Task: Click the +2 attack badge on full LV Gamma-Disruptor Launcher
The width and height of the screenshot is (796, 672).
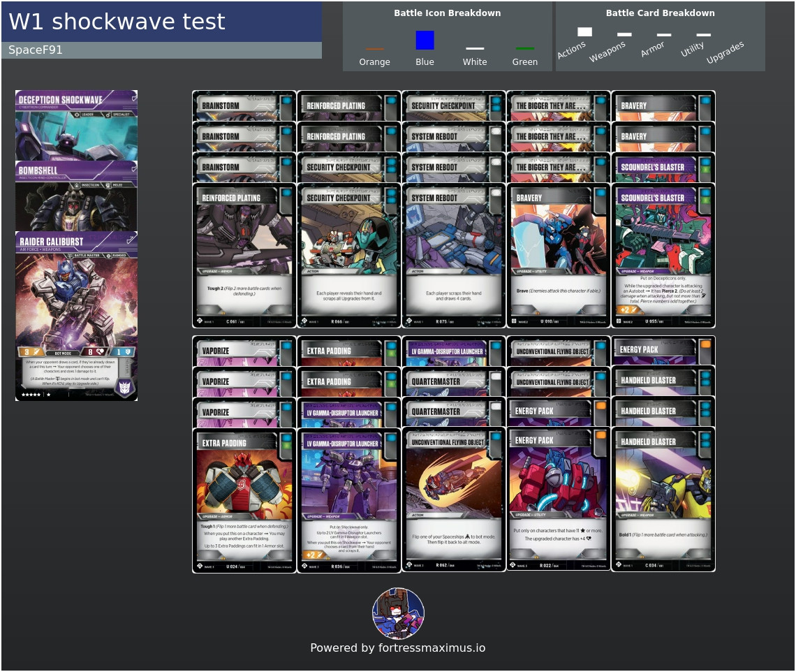Action: (x=314, y=555)
